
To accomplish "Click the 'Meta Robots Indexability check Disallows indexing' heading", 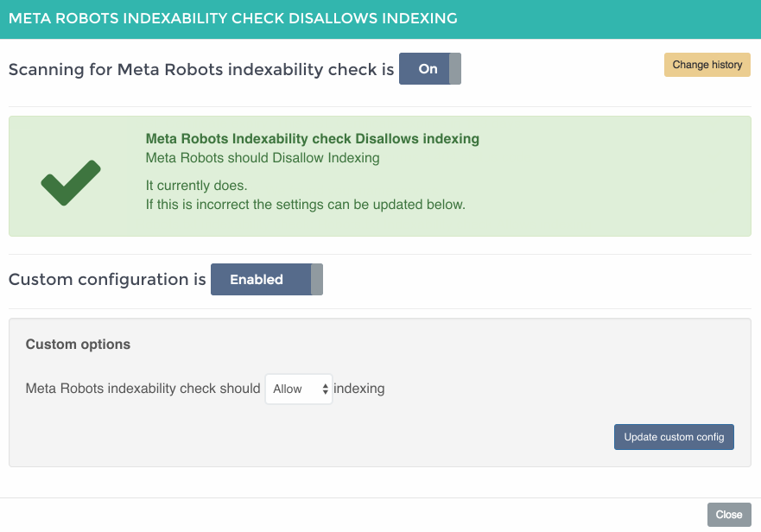I will (313, 139).
